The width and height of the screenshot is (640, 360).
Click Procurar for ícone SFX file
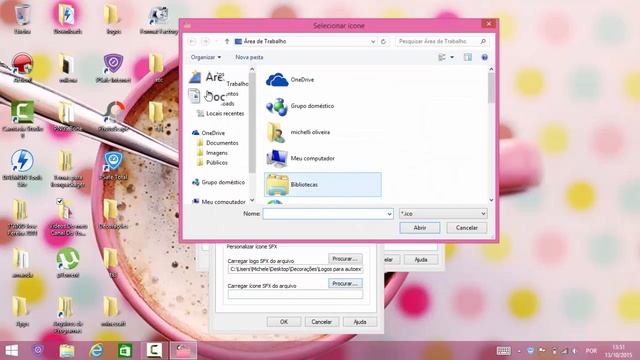point(345,283)
